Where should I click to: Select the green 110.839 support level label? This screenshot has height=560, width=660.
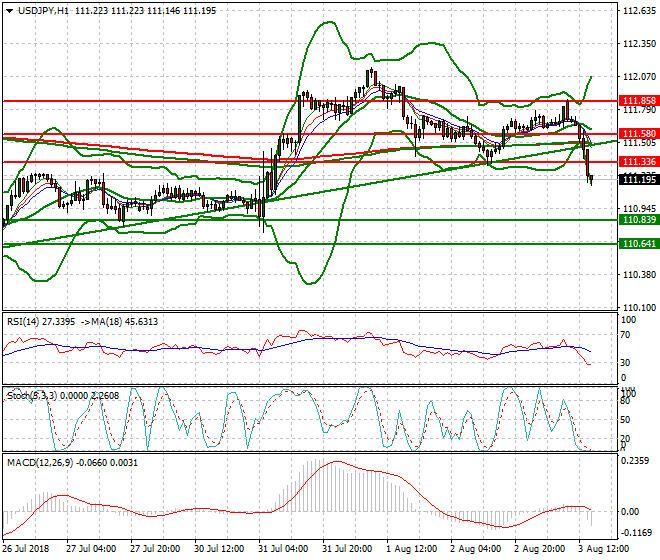coord(639,219)
